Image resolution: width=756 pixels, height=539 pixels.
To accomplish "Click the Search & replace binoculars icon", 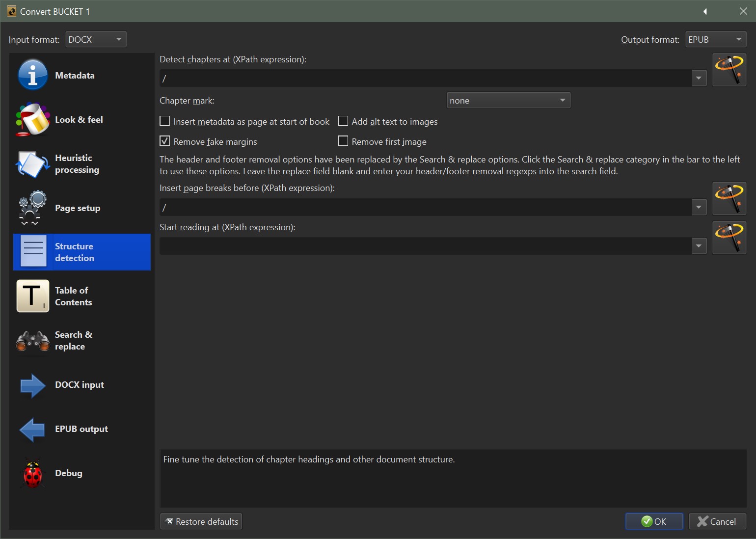I will click(x=32, y=341).
